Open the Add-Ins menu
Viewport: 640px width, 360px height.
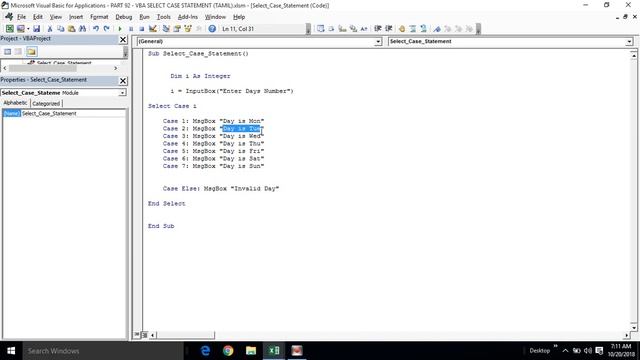(x=188, y=17)
